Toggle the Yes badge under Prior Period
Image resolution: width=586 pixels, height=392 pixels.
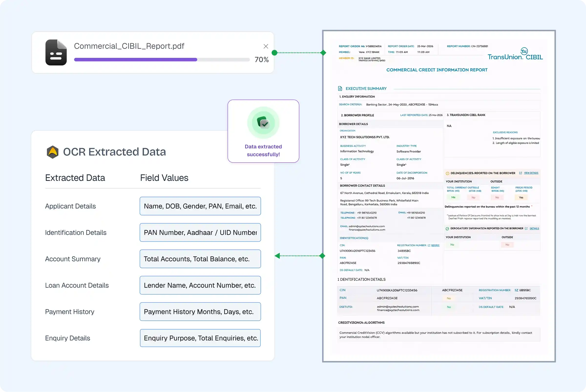coord(521,197)
